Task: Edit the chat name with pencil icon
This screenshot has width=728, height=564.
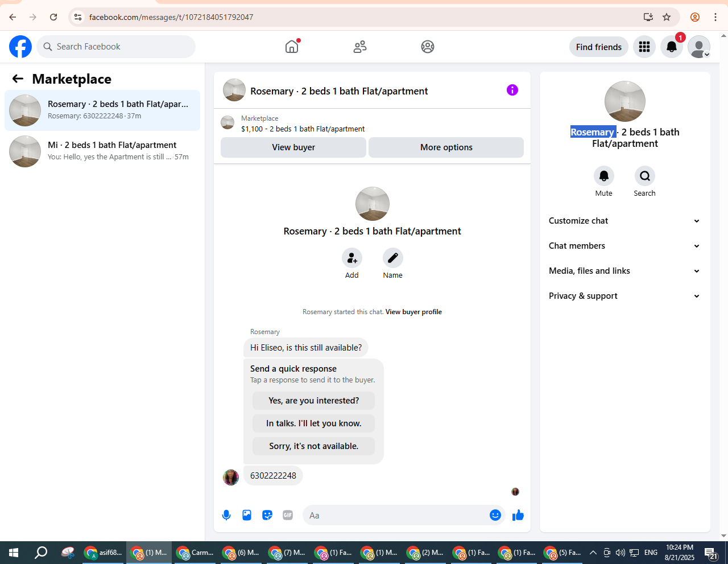Action: pyautogui.click(x=393, y=258)
